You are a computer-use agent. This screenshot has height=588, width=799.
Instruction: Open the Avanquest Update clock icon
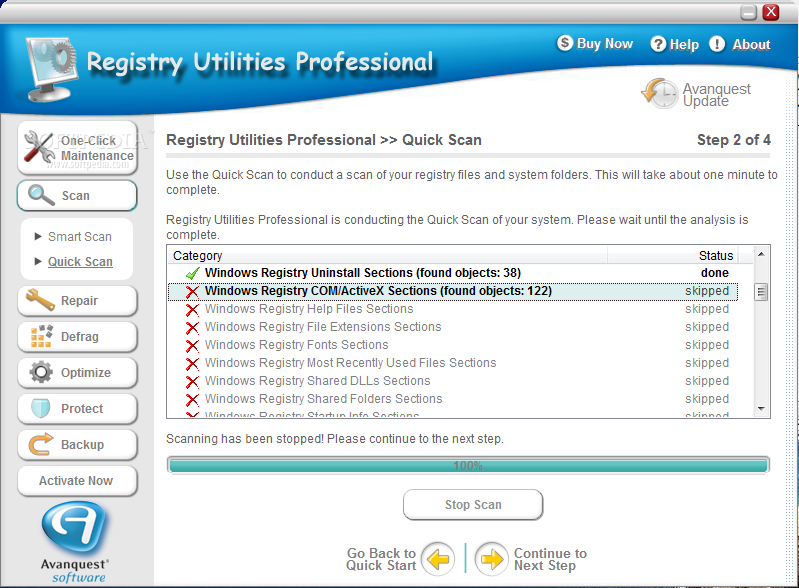click(659, 93)
